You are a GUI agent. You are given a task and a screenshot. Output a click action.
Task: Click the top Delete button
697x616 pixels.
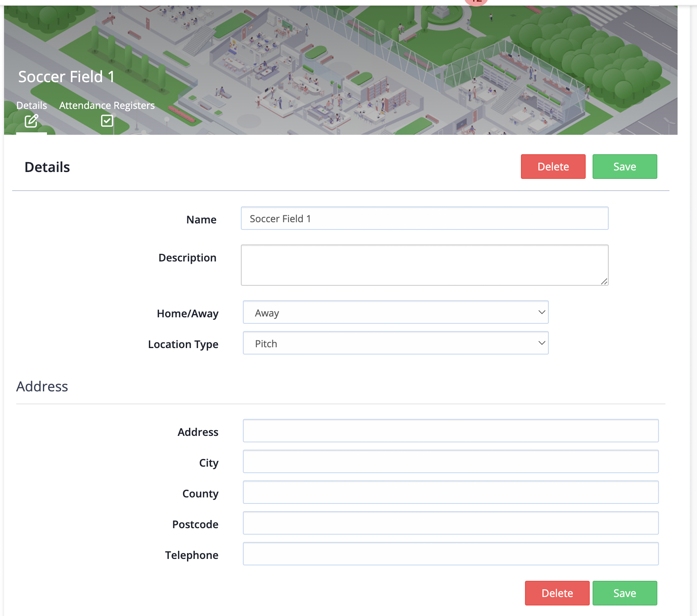553,166
